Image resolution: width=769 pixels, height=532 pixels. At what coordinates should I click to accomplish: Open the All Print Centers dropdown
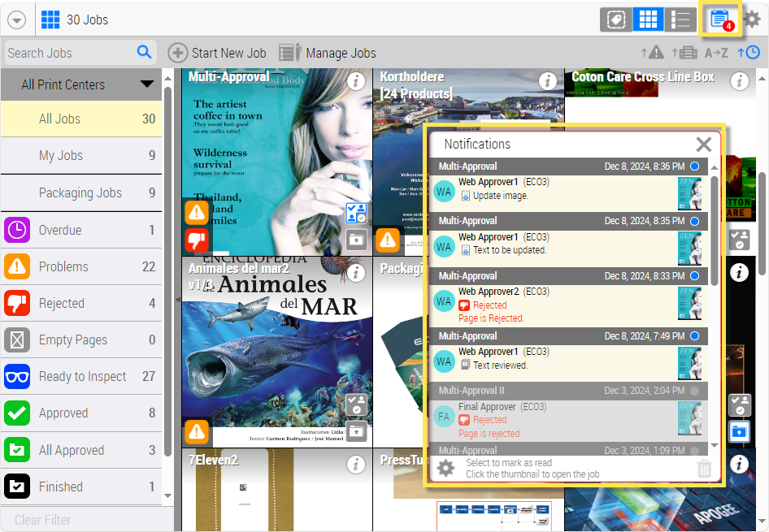point(81,84)
